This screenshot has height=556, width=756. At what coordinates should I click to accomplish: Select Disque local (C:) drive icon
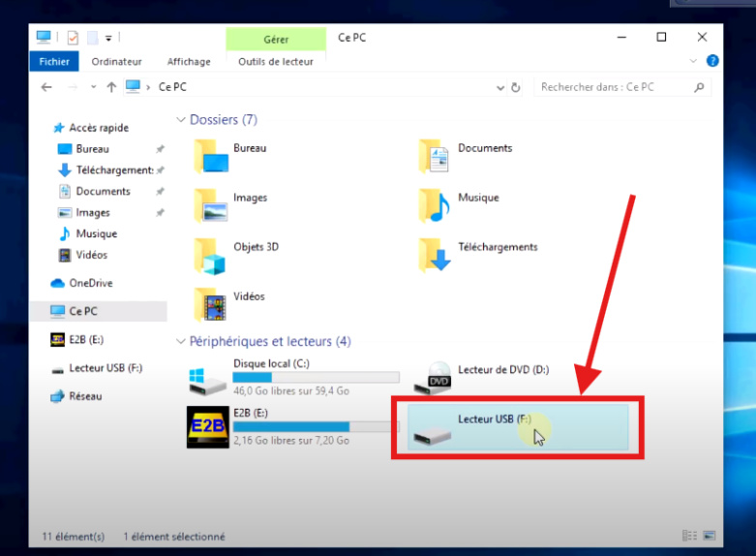[207, 382]
